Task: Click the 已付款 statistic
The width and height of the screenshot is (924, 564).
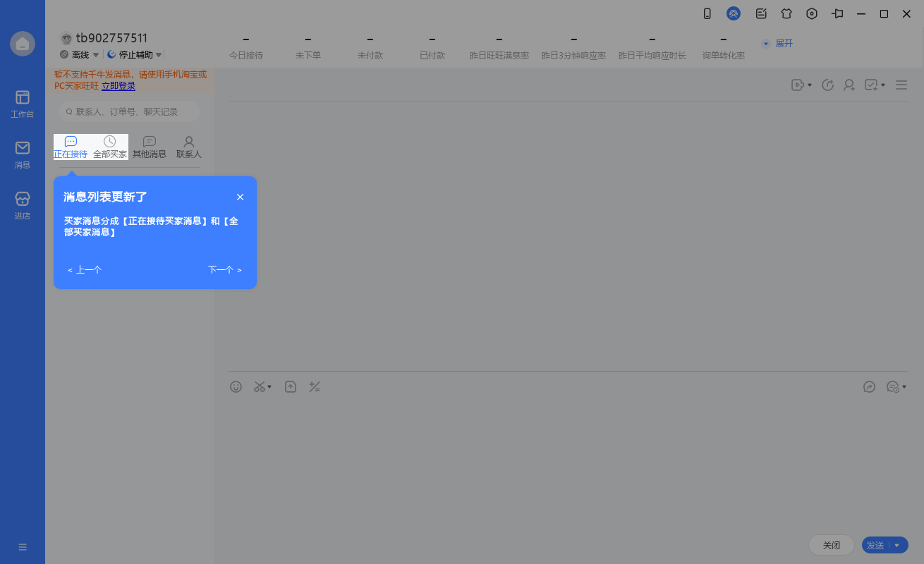Action: pos(432,48)
